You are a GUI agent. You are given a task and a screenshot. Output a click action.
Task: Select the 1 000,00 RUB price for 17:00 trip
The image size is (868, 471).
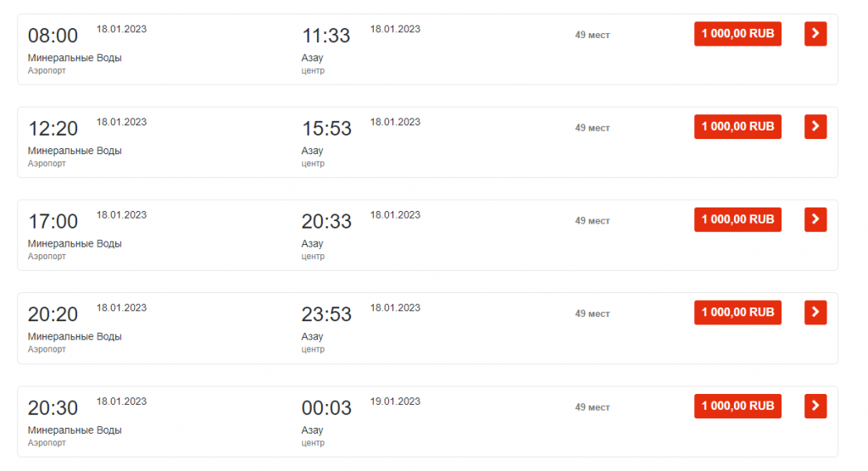point(738,219)
